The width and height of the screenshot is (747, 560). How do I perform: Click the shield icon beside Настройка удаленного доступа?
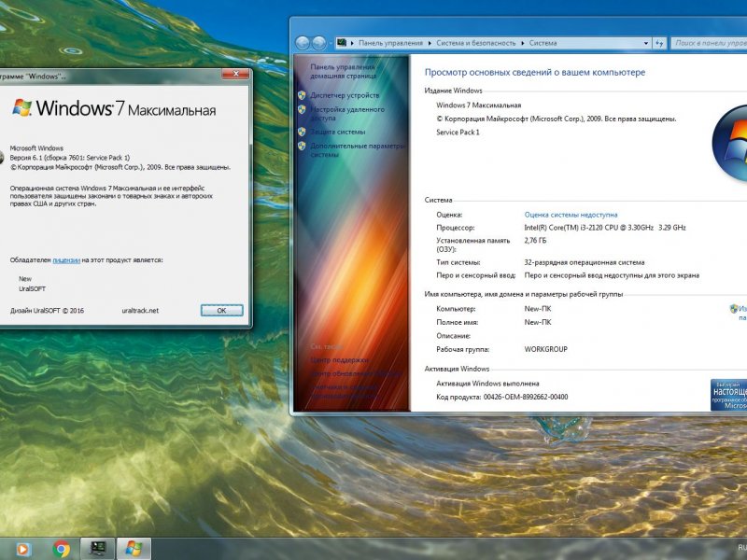(302, 109)
